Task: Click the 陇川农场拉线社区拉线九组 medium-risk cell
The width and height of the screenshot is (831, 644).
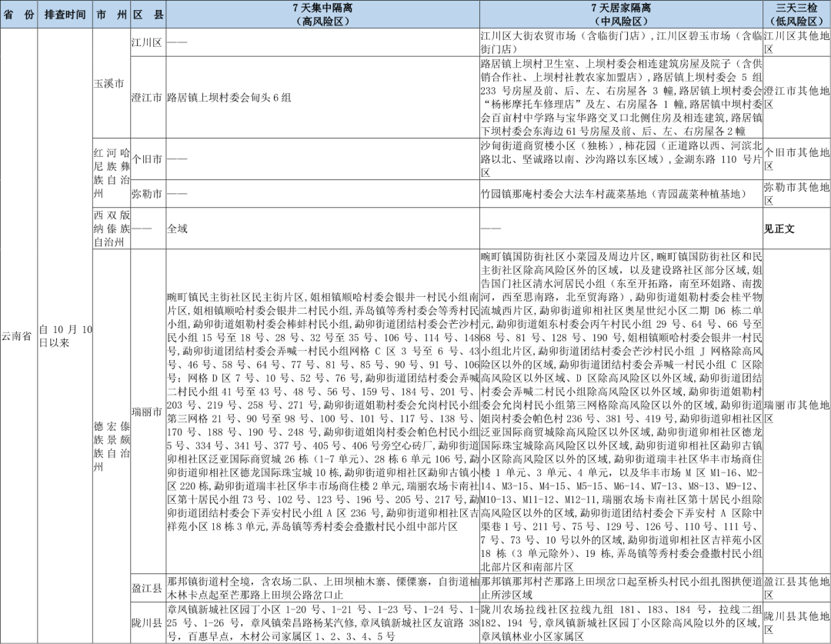Action: pyautogui.click(x=621, y=622)
